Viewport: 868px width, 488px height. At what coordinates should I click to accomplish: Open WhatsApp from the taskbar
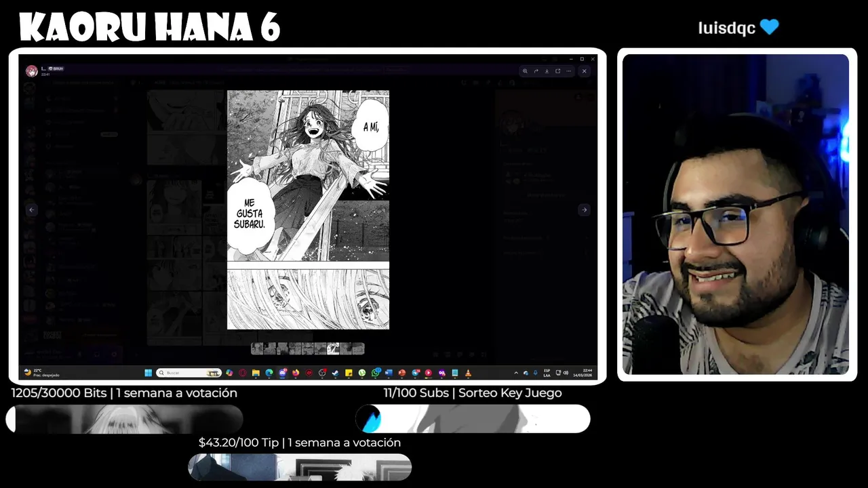tap(376, 373)
